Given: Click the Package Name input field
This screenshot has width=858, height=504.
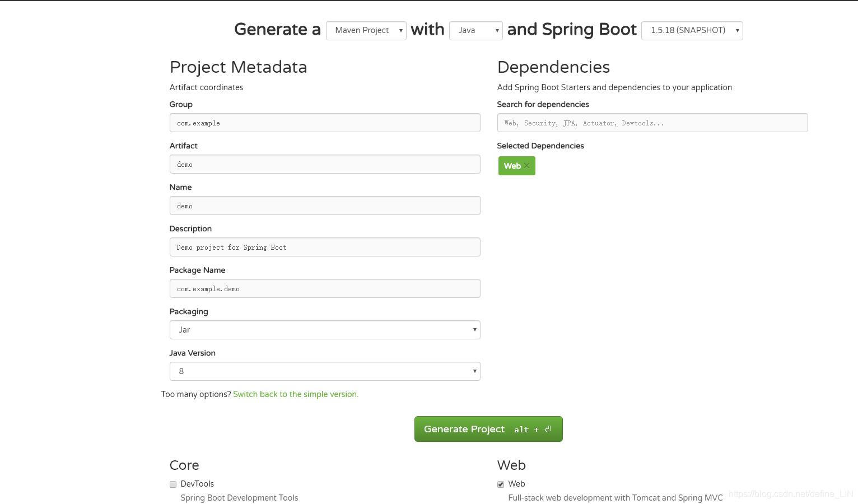Looking at the screenshot, I should [325, 288].
